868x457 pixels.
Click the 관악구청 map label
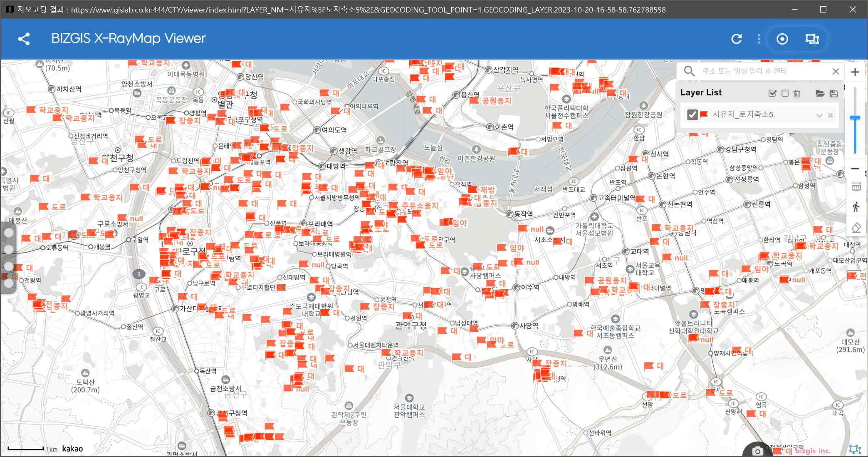point(411,325)
